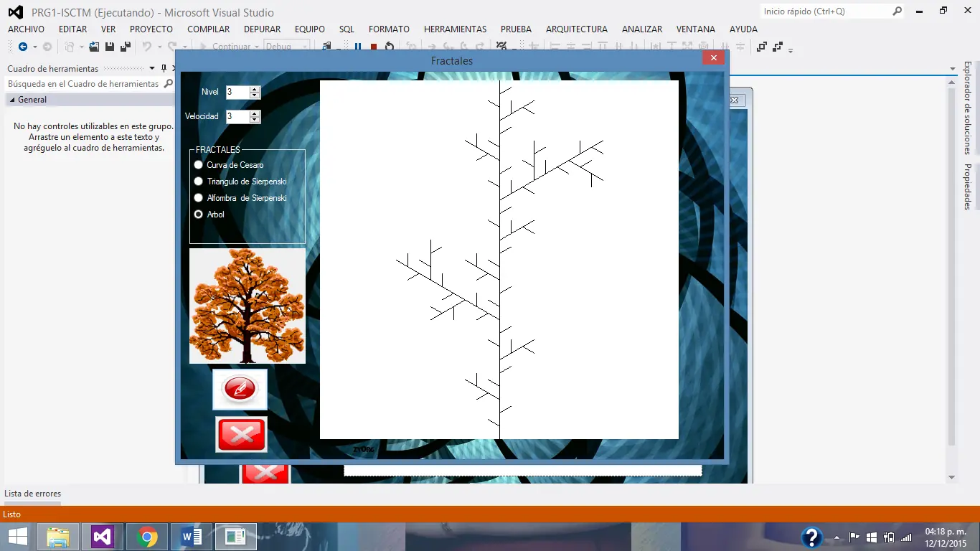Open Google Chrome from the taskbar

[147, 537]
